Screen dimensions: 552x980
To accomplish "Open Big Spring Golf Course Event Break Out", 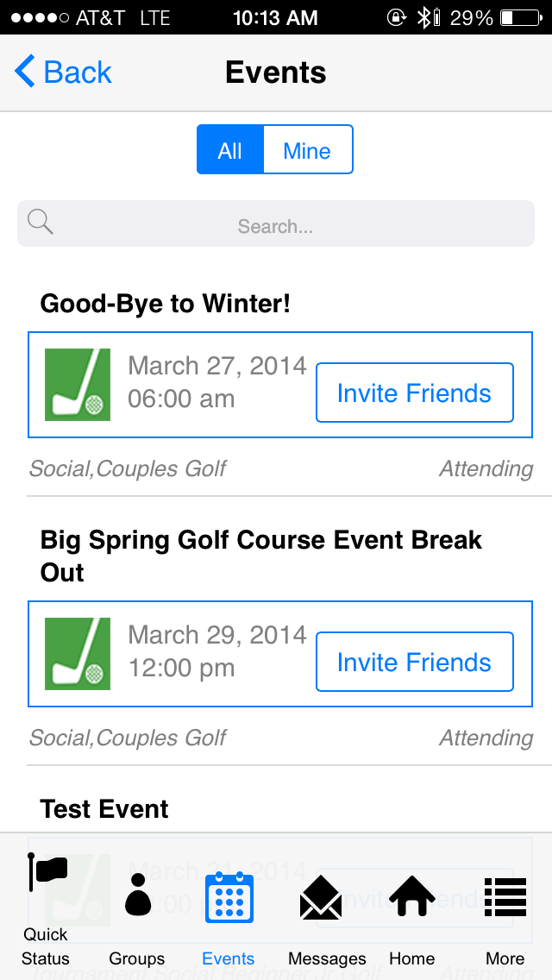I will 260,556.
